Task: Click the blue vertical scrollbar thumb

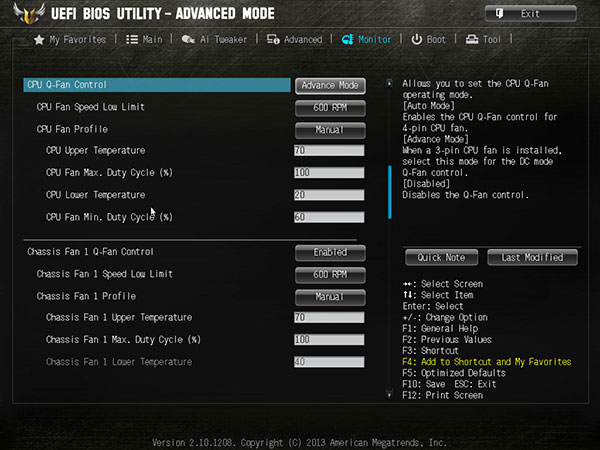Action: 390,192
